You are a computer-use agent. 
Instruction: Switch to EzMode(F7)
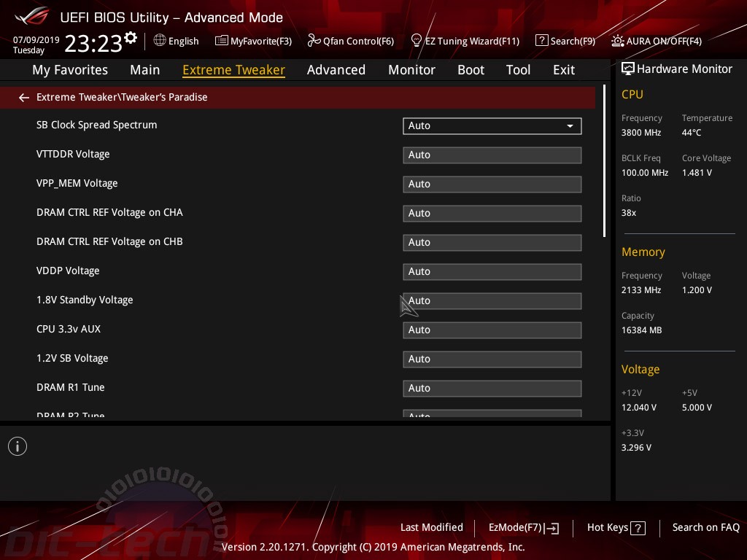coord(524,528)
